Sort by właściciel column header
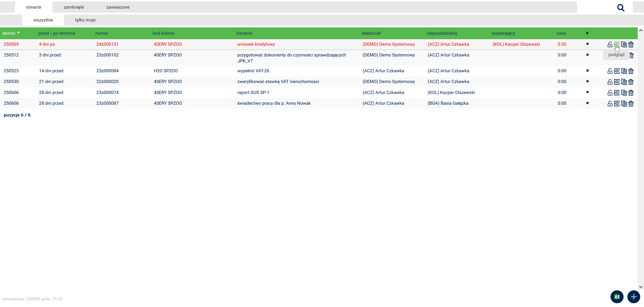Viewport: 644px width, 307px height. 371,33
